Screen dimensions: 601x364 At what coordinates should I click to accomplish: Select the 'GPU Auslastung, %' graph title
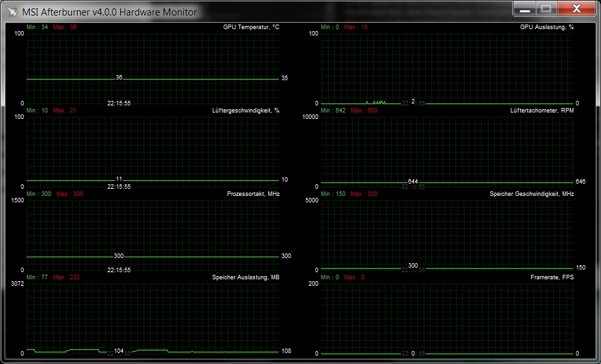pos(547,27)
